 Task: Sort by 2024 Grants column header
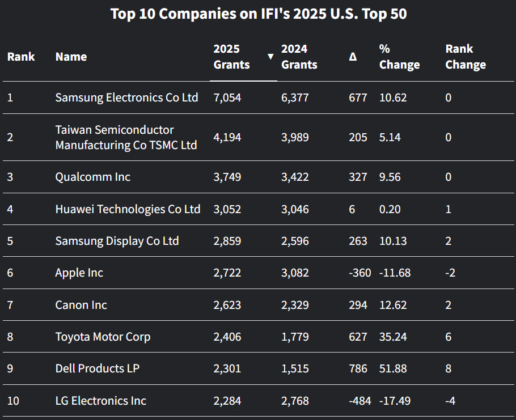pos(299,57)
